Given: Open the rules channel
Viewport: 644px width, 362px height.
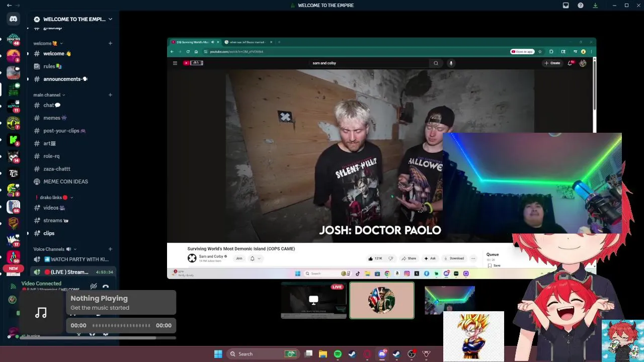Looking at the screenshot, I should click(x=72, y=66).
